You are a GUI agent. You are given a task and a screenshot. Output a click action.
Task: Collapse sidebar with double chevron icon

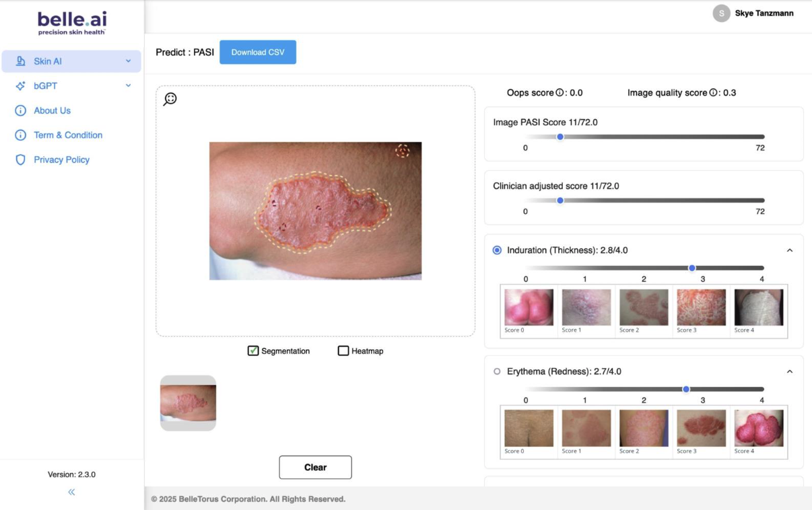[x=71, y=492]
